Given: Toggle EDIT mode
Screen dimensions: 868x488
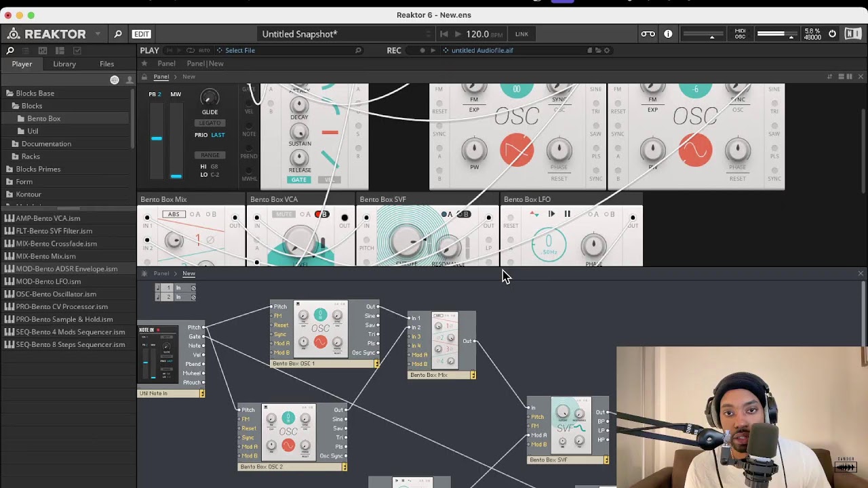Looking at the screenshot, I should 142,34.
